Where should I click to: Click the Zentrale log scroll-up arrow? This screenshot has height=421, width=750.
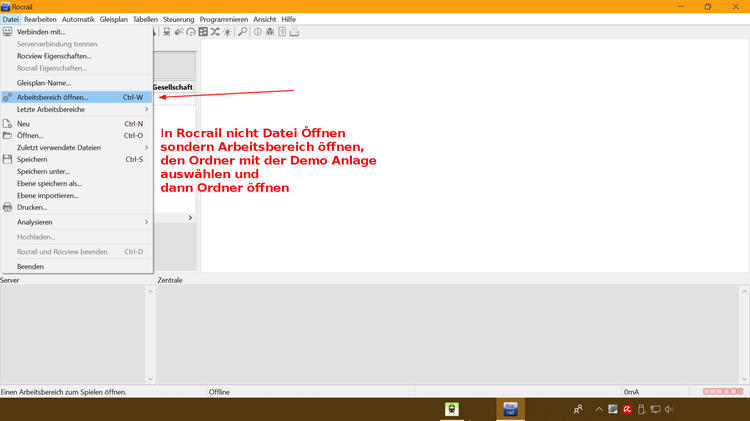click(x=744, y=291)
